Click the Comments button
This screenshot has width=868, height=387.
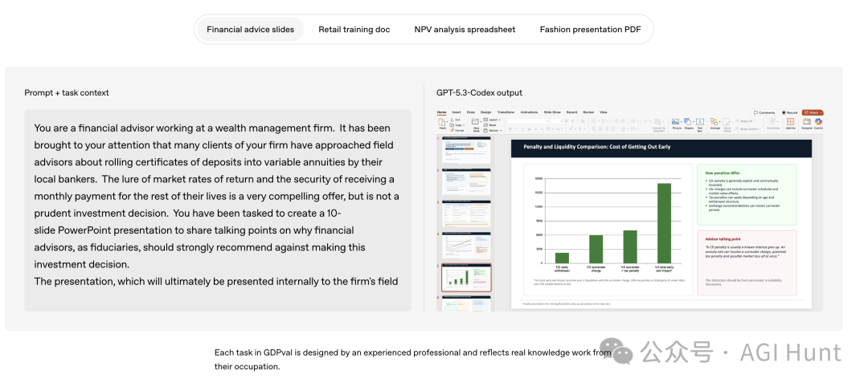(x=764, y=112)
